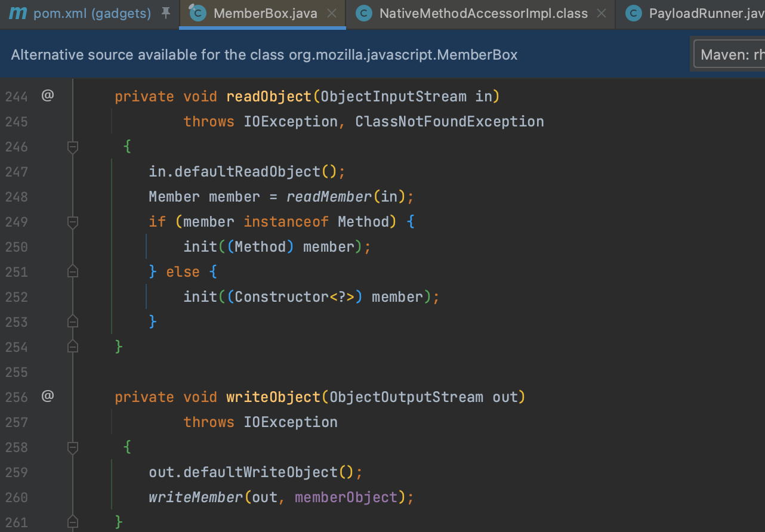Screen dimensions: 765x532
Task: Toggle fold end marker at line 261
Action: (x=73, y=522)
